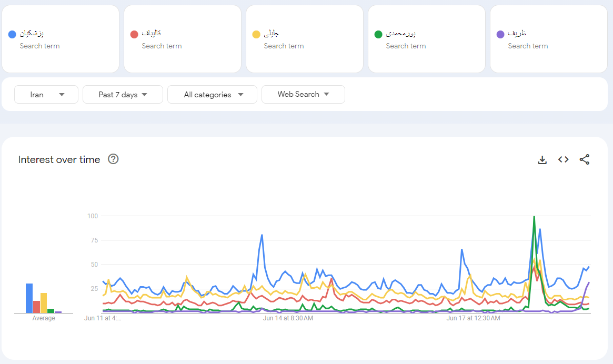Screen dimensions: 613x364
Task: Edit the ظریف search term card
Action: (548, 39)
